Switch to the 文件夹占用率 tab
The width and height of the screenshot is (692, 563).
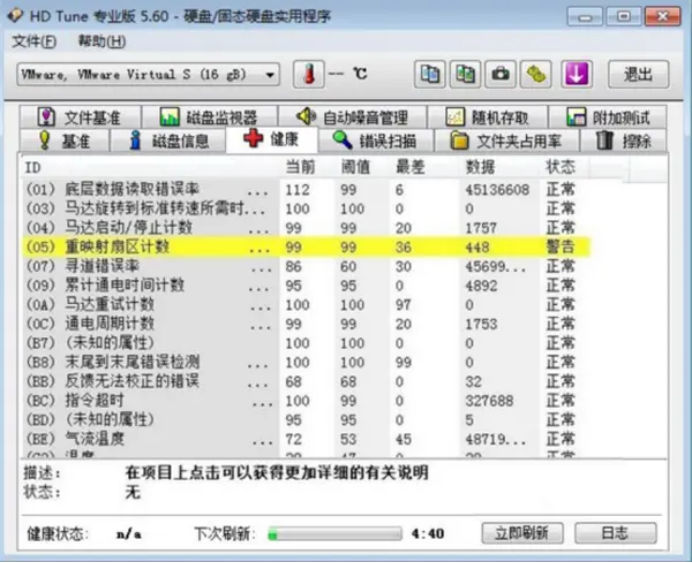click(507, 141)
